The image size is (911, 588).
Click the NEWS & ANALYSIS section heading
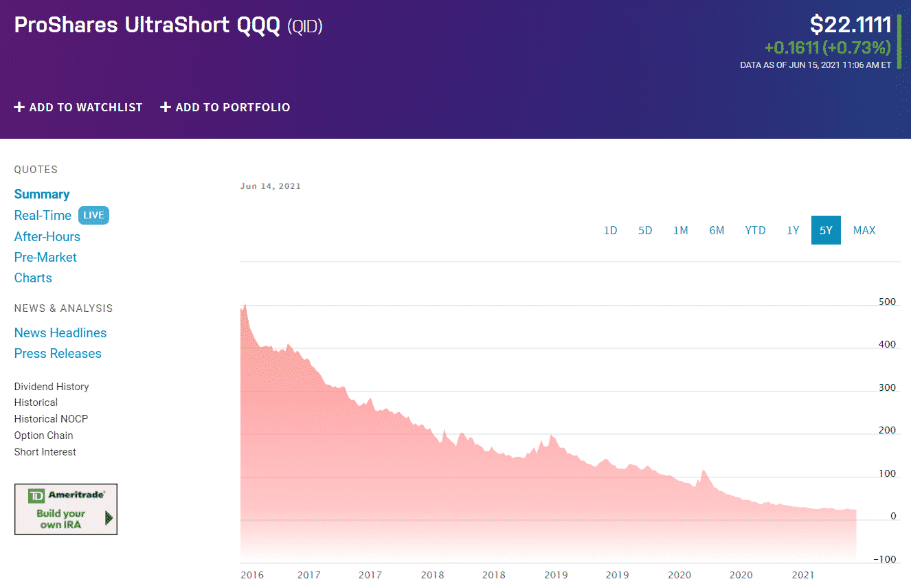click(63, 308)
